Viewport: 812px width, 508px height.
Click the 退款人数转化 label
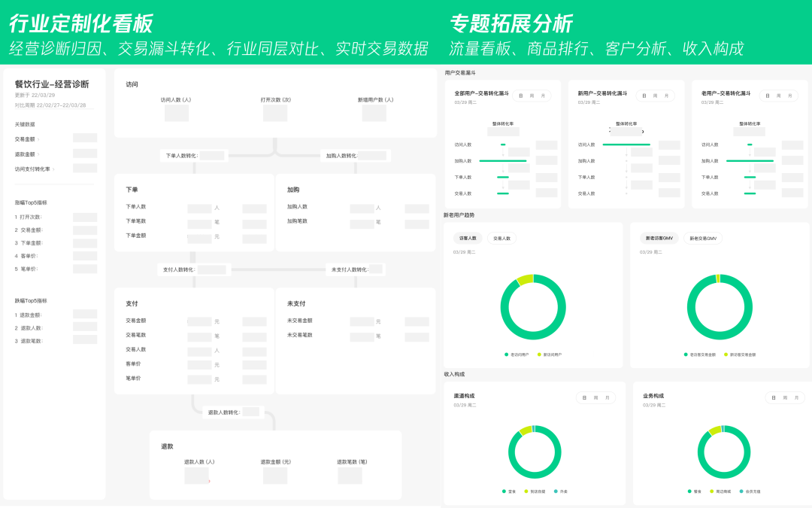(224, 412)
